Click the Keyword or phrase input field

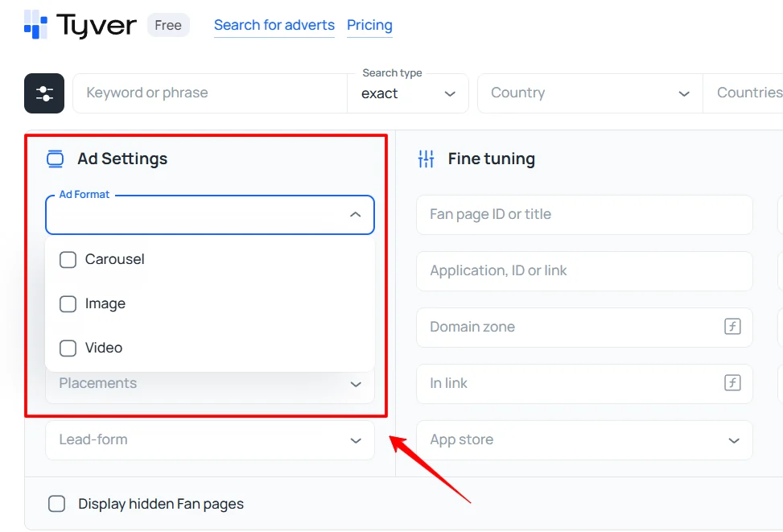(x=209, y=93)
